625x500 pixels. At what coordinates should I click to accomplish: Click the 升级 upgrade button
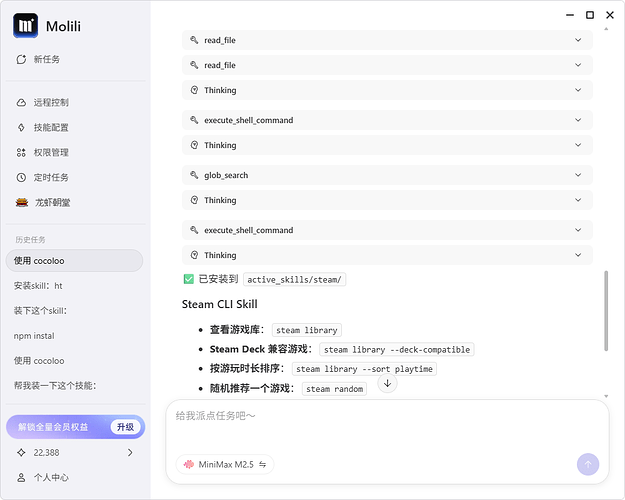click(126, 427)
